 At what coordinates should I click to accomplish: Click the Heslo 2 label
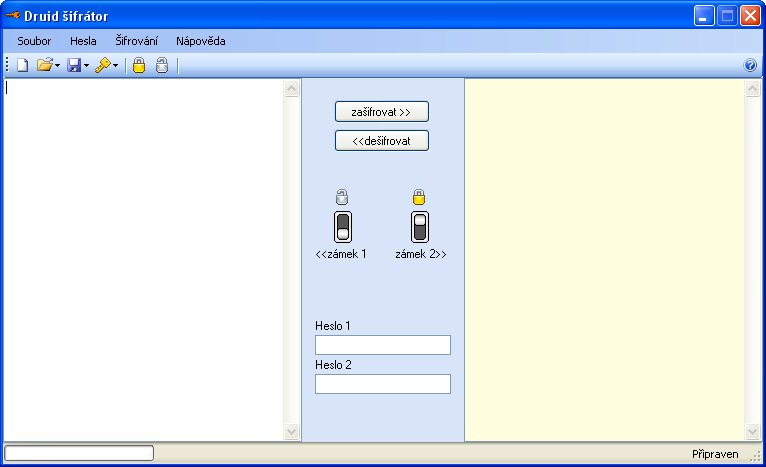click(x=333, y=365)
